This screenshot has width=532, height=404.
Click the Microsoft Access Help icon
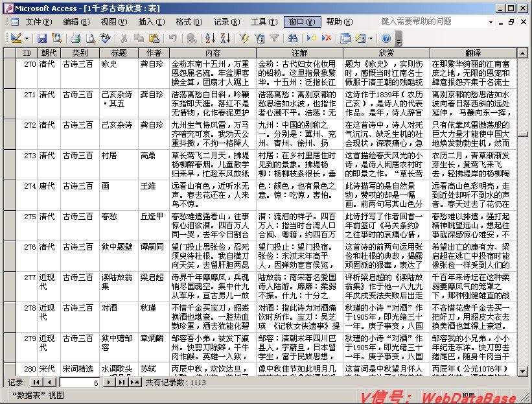(386, 38)
